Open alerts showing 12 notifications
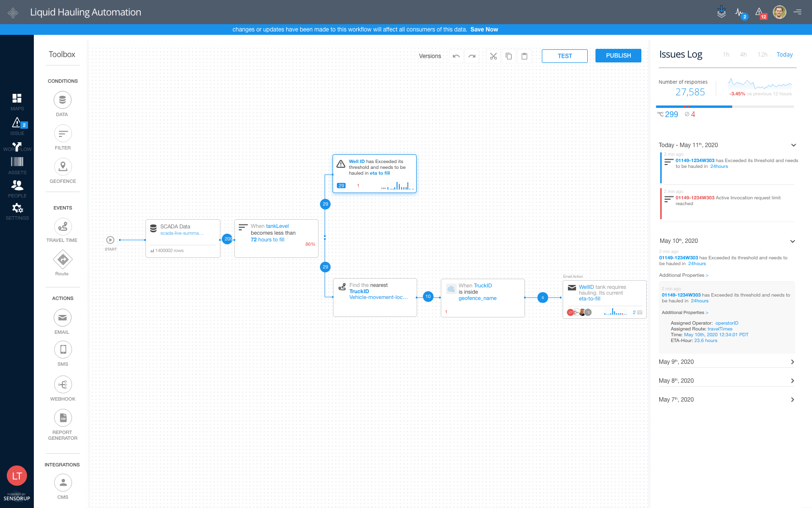 (x=759, y=13)
